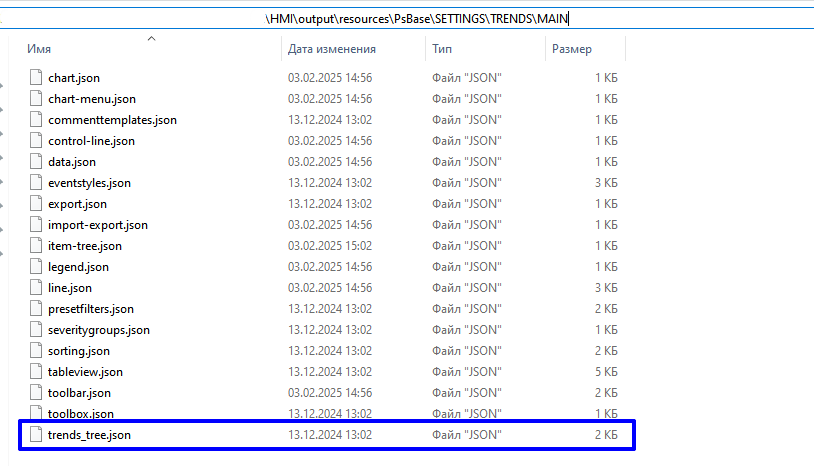Viewport: 814px width, 466px height.
Task: Select the tableview.json file name
Action: click(85, 372)
